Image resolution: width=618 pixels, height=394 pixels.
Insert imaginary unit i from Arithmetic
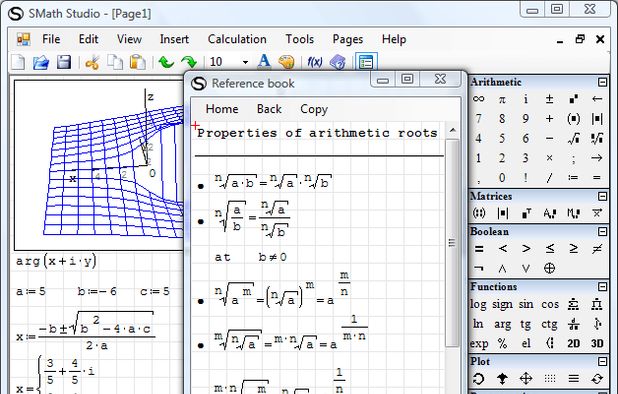[526, 99]
